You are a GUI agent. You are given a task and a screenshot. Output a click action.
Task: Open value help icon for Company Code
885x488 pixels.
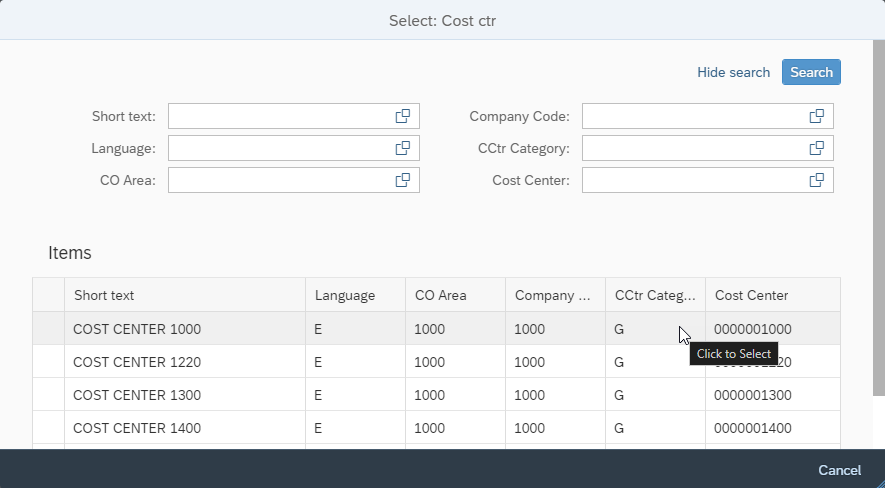click(x=817, y=116)
